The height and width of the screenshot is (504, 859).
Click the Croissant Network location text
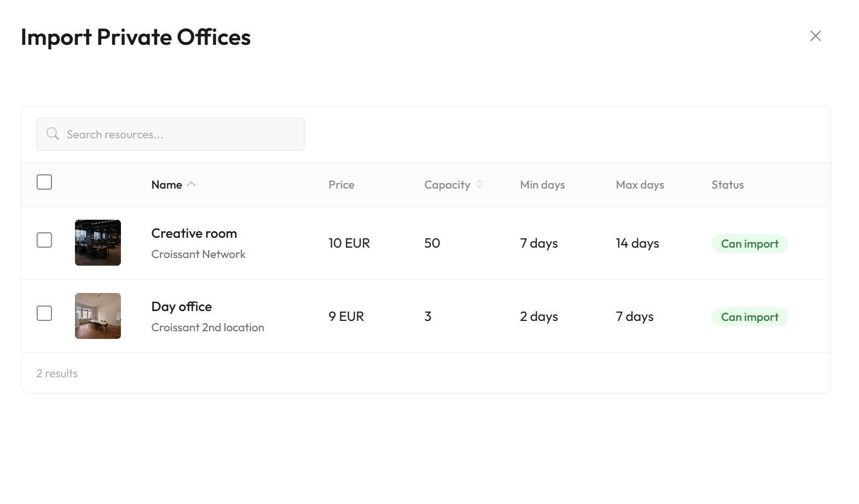click(199, 254)
